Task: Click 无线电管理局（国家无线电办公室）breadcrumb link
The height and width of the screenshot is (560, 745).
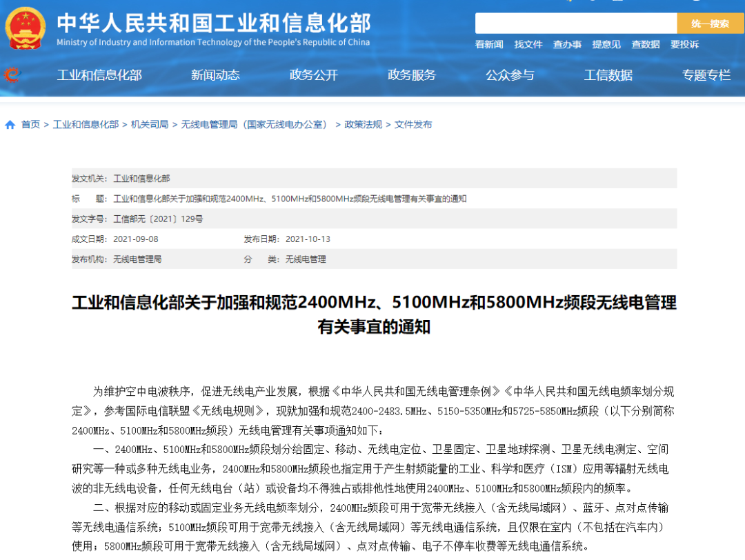Action: click(256, 124)
